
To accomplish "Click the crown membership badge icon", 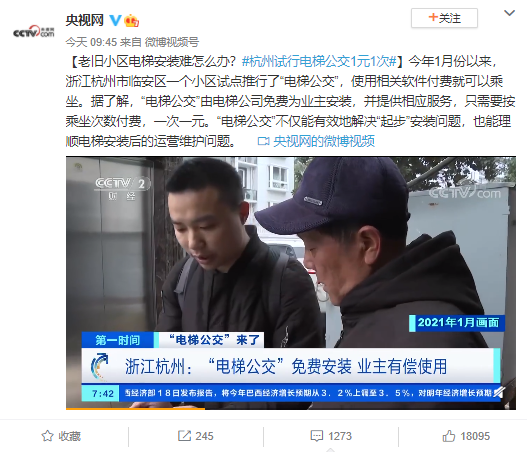I will click(x=131, y=20).
